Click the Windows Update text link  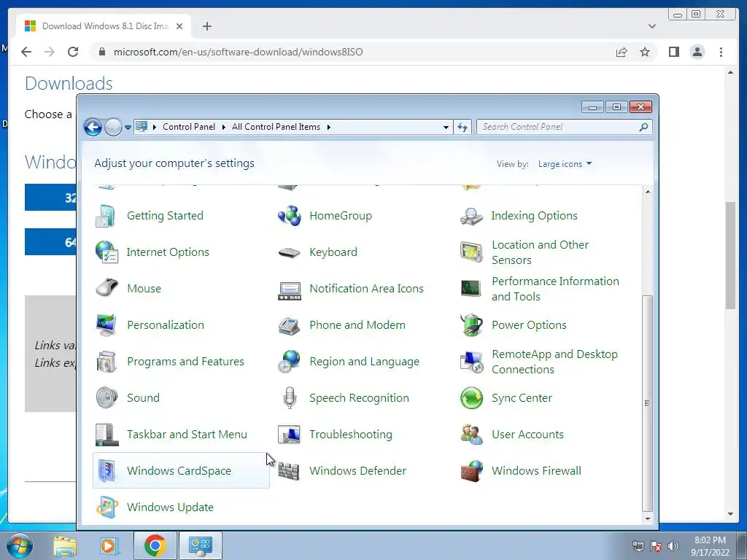click(170, 507)
